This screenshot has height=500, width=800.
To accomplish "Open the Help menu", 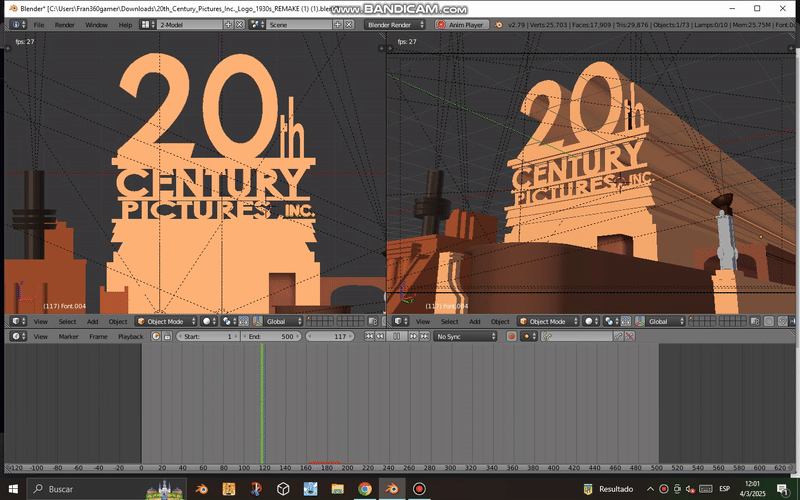I will (125, 24).
